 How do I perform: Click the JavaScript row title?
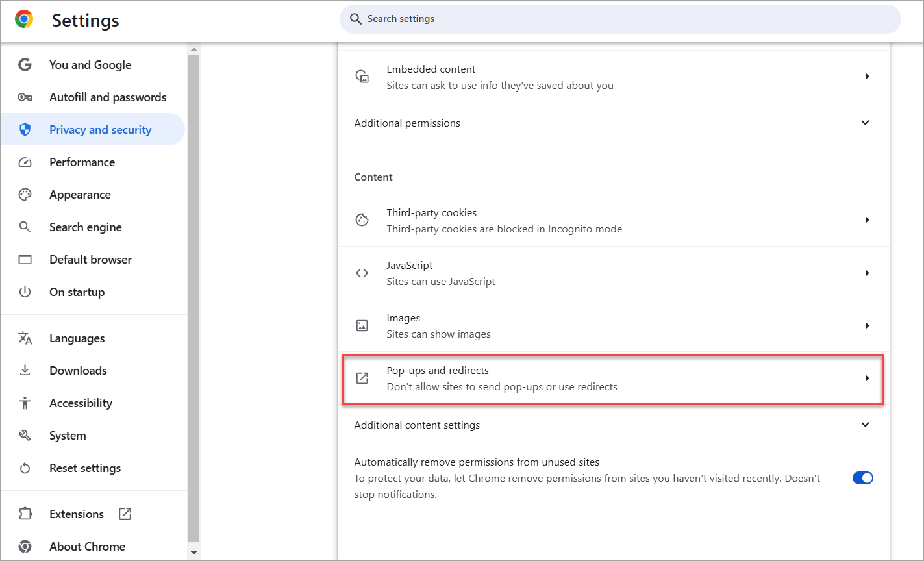[410, 266]
